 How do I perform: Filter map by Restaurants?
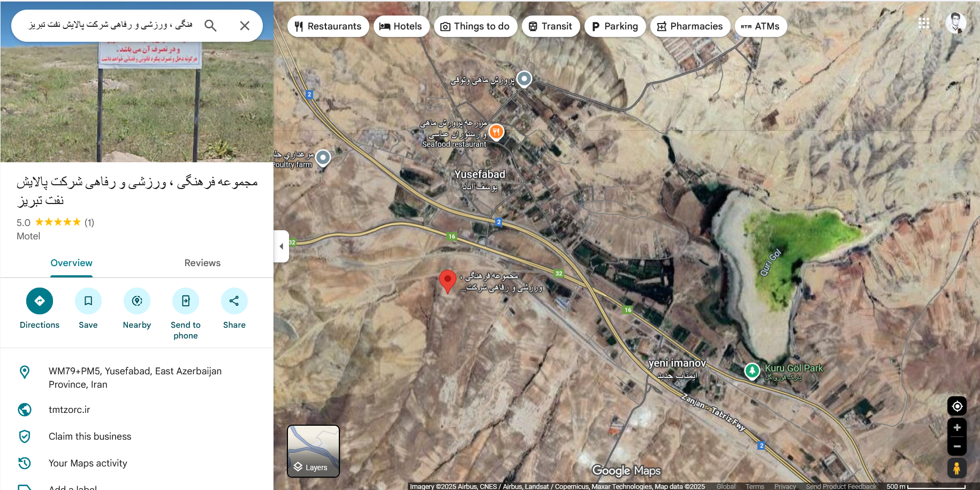click(328, 26)
